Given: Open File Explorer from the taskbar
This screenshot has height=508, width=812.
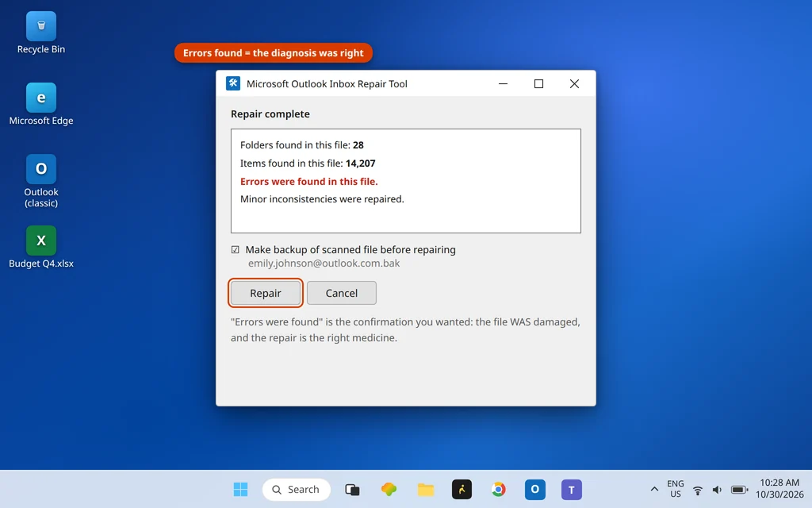Looking at the screenshot, I should [426, 489].
